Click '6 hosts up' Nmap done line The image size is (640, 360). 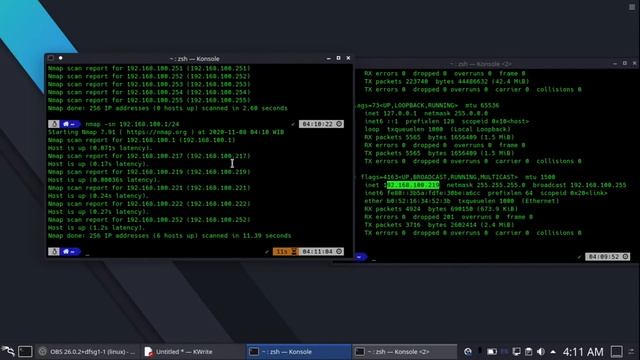[169, 236]
